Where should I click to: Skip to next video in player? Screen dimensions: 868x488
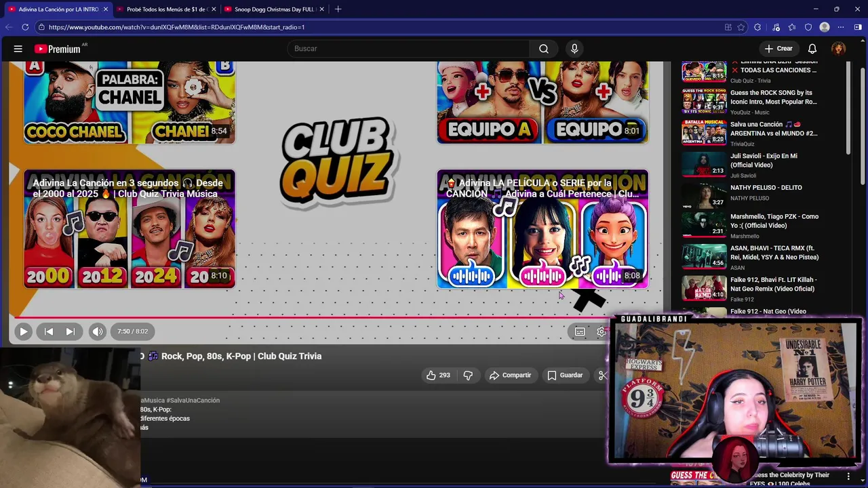(x=71, y=331)
